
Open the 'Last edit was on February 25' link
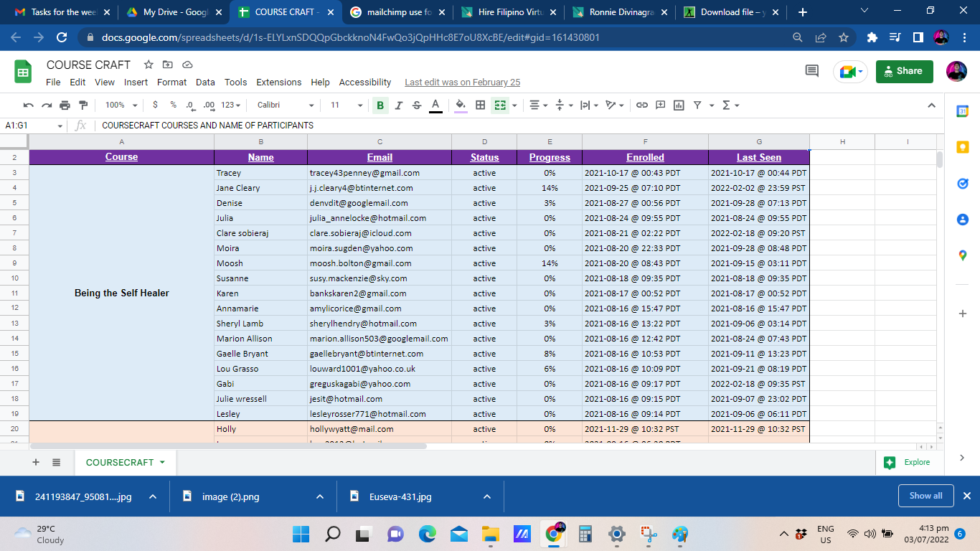462,83
